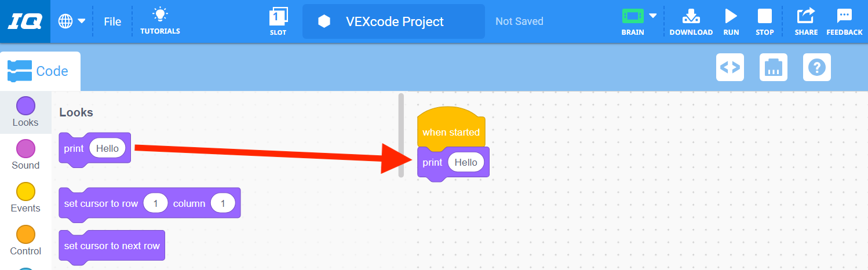Expand the Brain connection dropdown arrow
This screenshot has width=868, height=270.
tap(653, 16)
